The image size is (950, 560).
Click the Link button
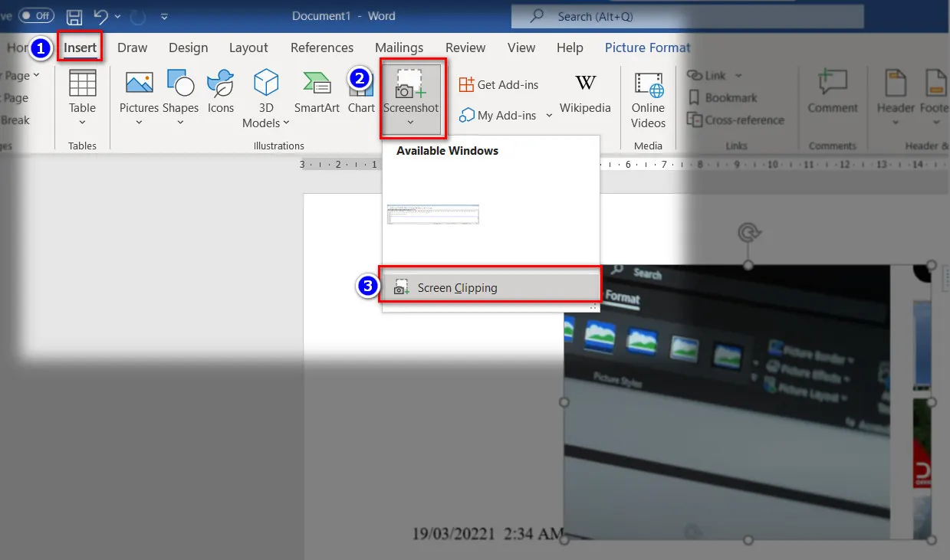click(x=706, y=75)
